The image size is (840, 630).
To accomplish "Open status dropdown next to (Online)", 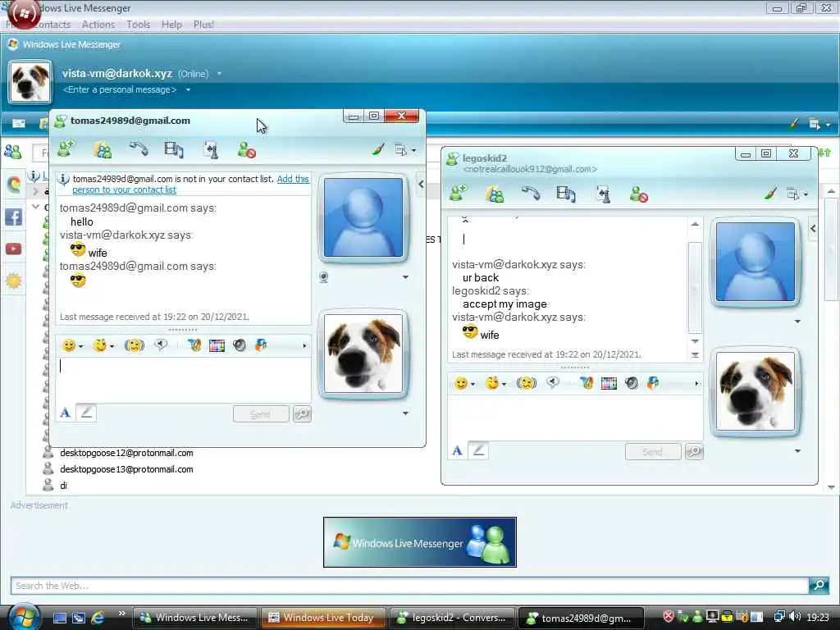I will tap(220, 73).
